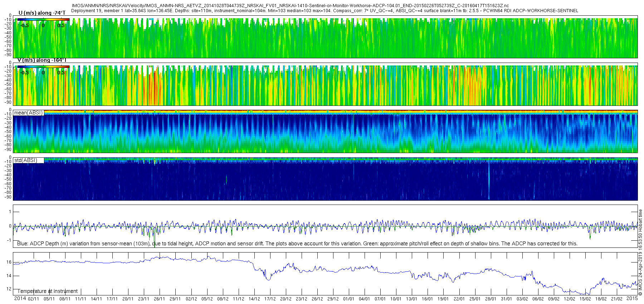The height and width of the screenshot is (304, 644).
Task: Click the '03/02' date tick
Action: 522,299
